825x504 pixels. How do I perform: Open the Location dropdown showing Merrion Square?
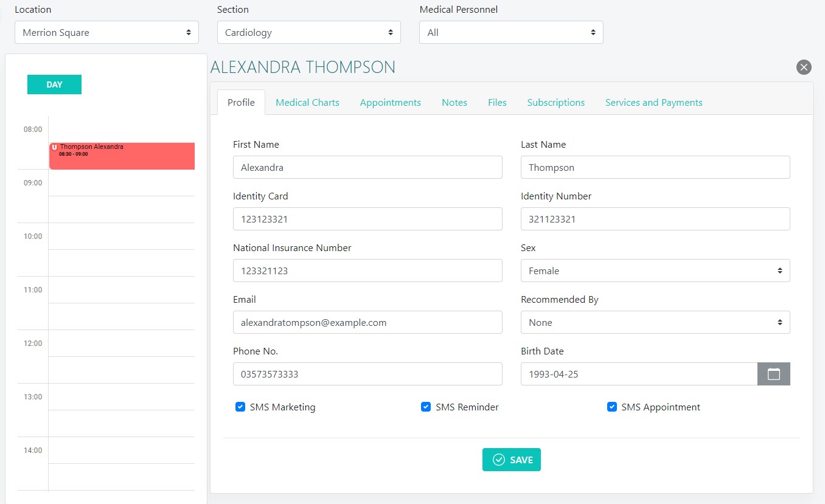click(x=106, y=33)
